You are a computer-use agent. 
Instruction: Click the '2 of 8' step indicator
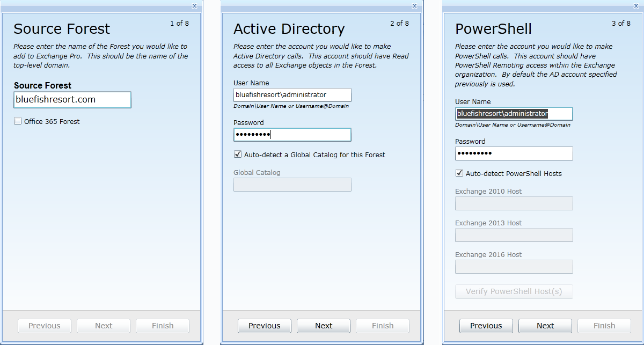point(399,24)
